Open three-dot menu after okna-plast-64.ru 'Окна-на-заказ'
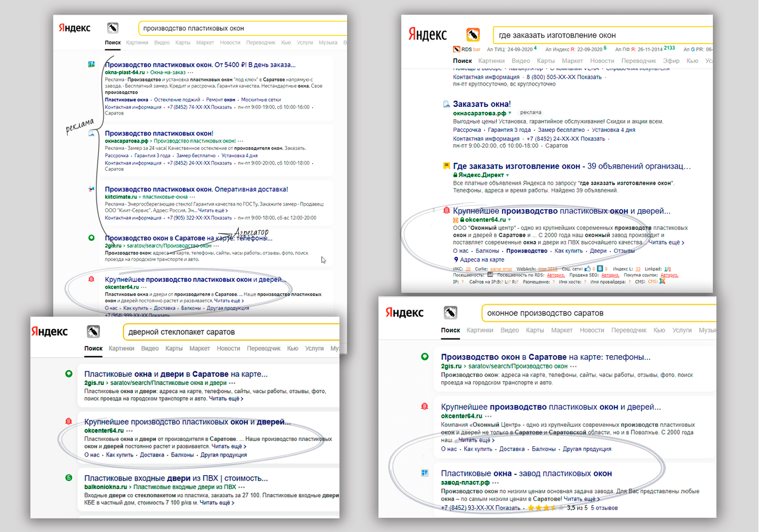This screenshot has height=532, width=760. pos(191,72)
